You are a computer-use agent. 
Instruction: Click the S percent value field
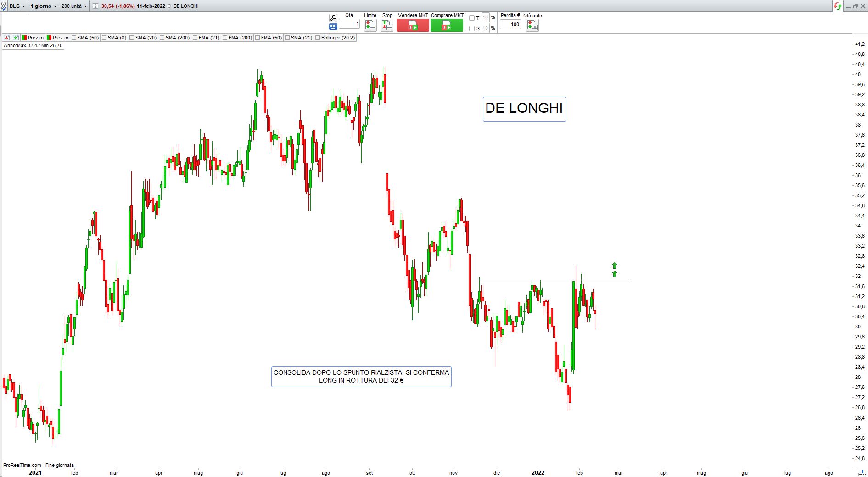coord(485,28)
